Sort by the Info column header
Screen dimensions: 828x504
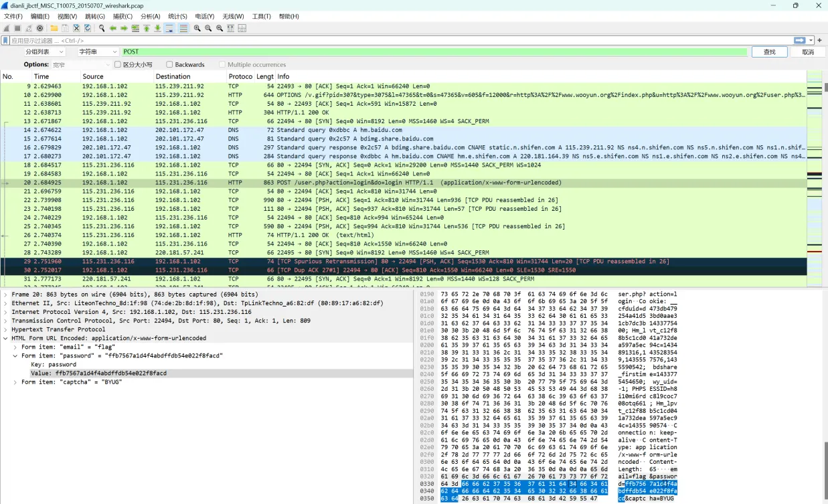[540, 76]
